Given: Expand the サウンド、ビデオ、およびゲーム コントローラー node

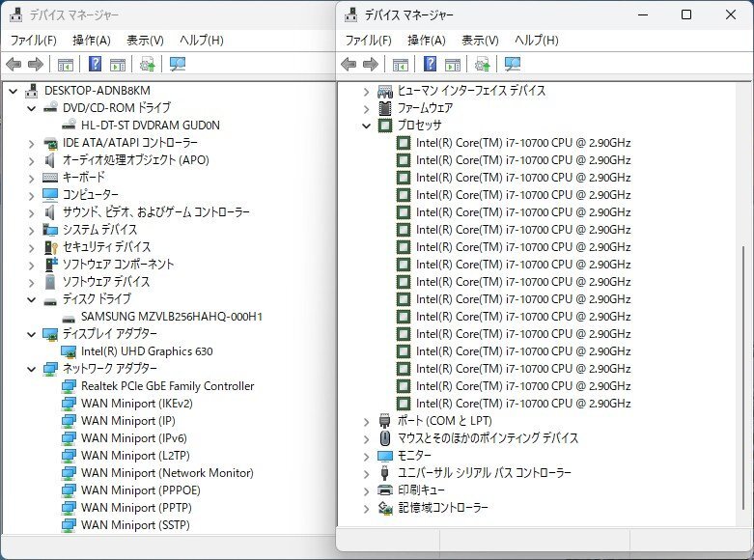Looking at the screenshot, I should 32,213.
